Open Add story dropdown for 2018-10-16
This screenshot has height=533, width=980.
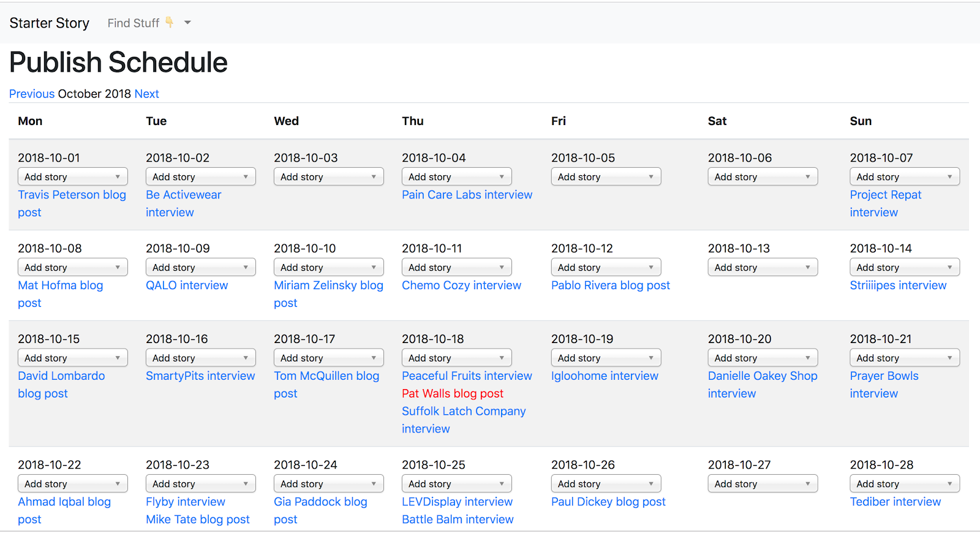point(201,358)
